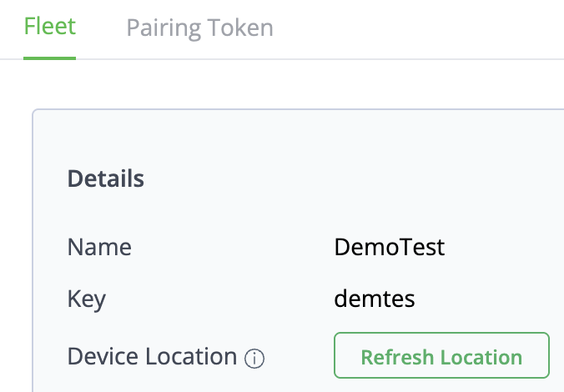Screen dimensions: 564x392
Task: Click the Key field label
Action: [87, 299]
